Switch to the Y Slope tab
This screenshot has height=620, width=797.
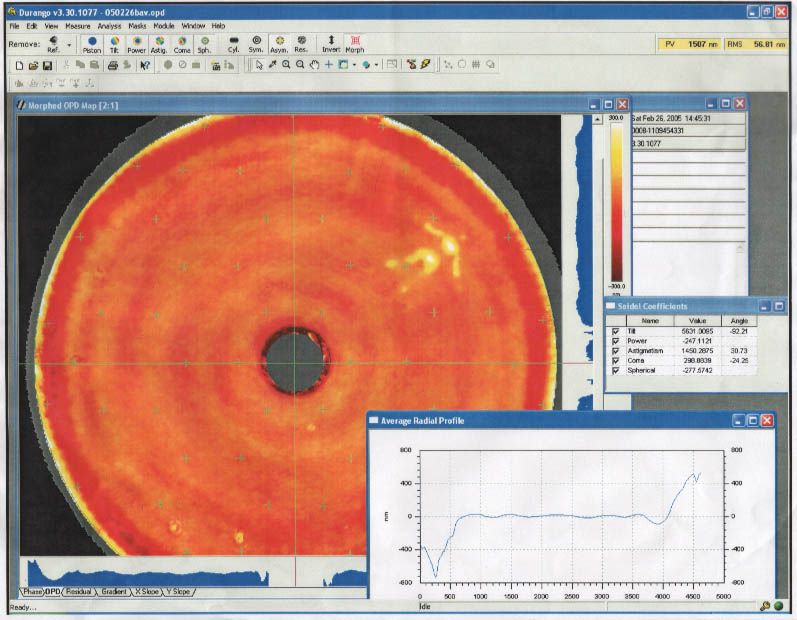tap(178, 592)
